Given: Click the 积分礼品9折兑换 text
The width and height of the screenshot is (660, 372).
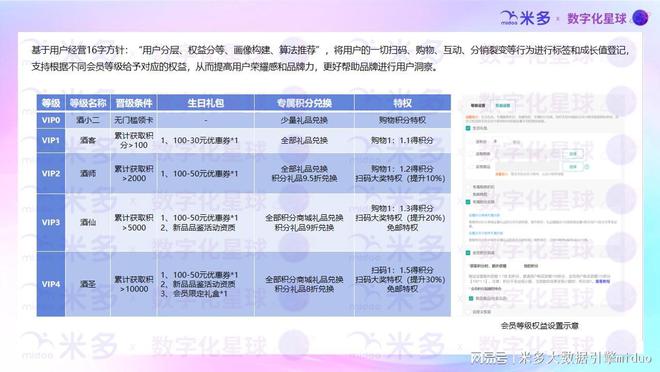Looking at the screenshot, I should tap(304, 227).
